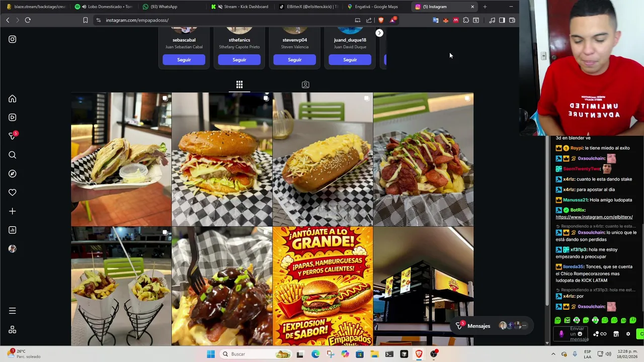Click the BotRix username in chat

coord(578,210)
